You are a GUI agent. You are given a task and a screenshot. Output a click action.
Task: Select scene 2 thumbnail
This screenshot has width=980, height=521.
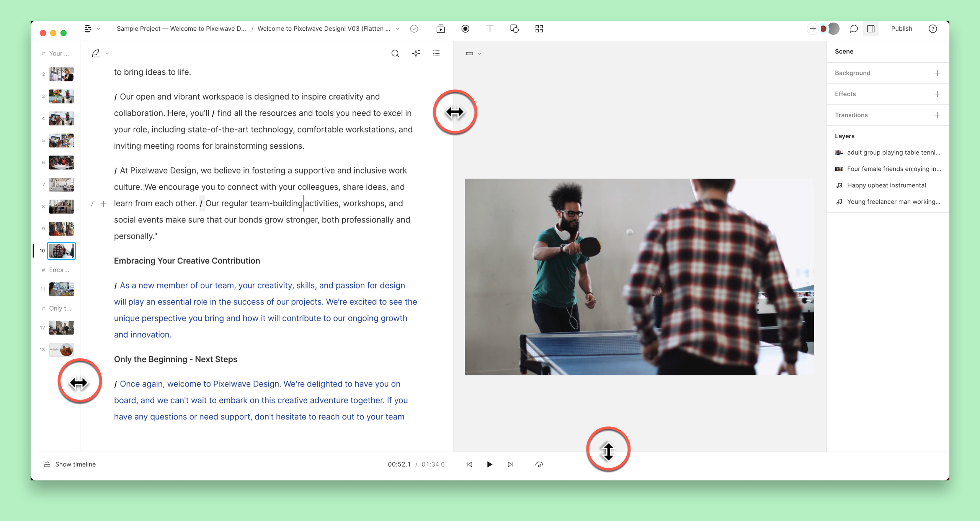click(61, 74)
